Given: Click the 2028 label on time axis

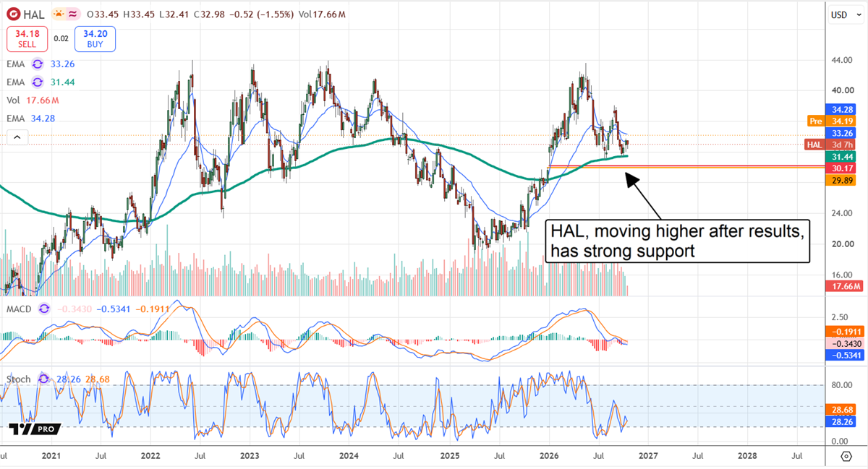Looking at the screenshot, I should tap(747, 456).
